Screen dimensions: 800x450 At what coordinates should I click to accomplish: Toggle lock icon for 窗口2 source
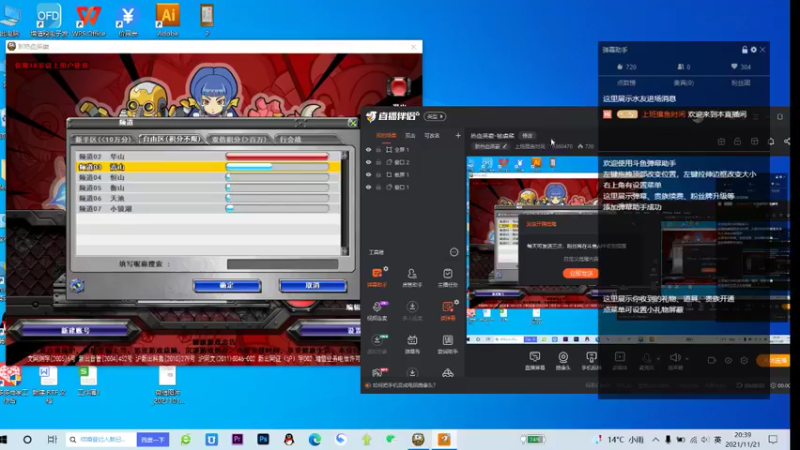(379, 162)
